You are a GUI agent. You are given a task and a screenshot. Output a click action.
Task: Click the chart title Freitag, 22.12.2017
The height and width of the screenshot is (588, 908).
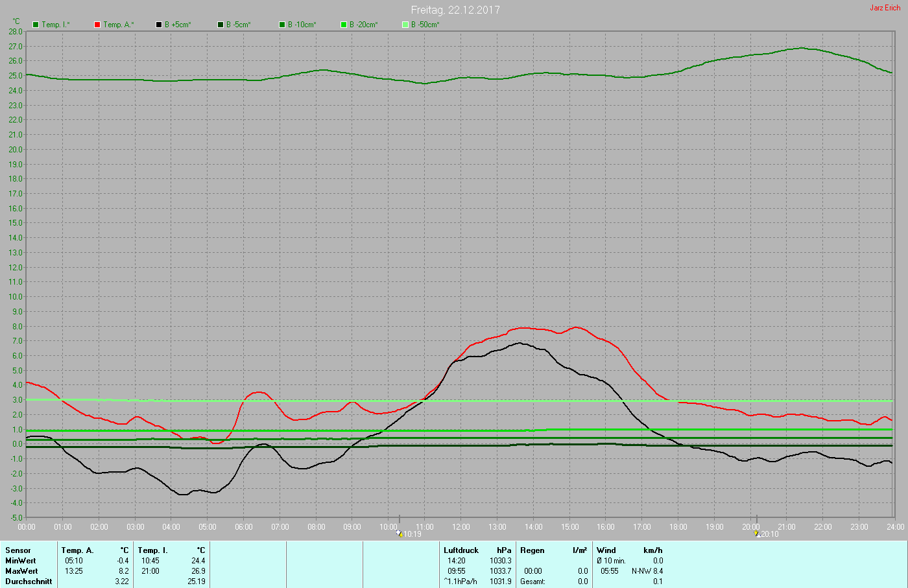[x=455, y=10]
